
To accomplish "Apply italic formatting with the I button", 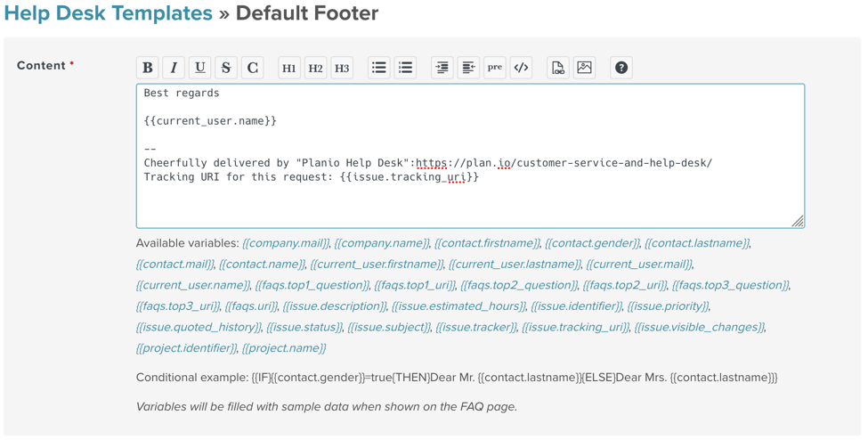I will tap(174, 68).
